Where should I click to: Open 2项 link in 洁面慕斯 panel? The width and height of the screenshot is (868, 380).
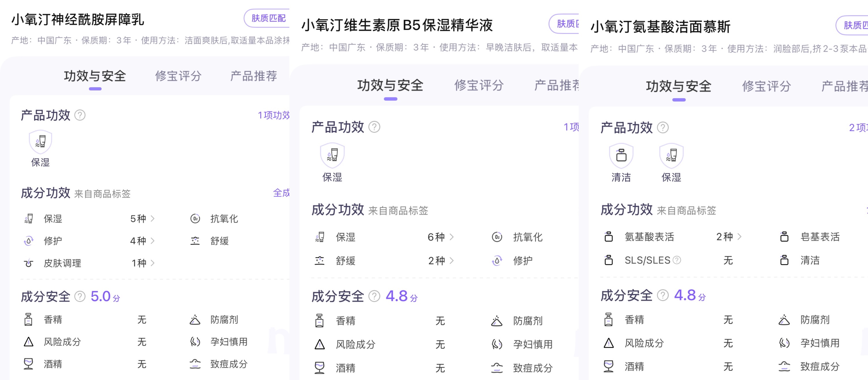click(858, 128)
